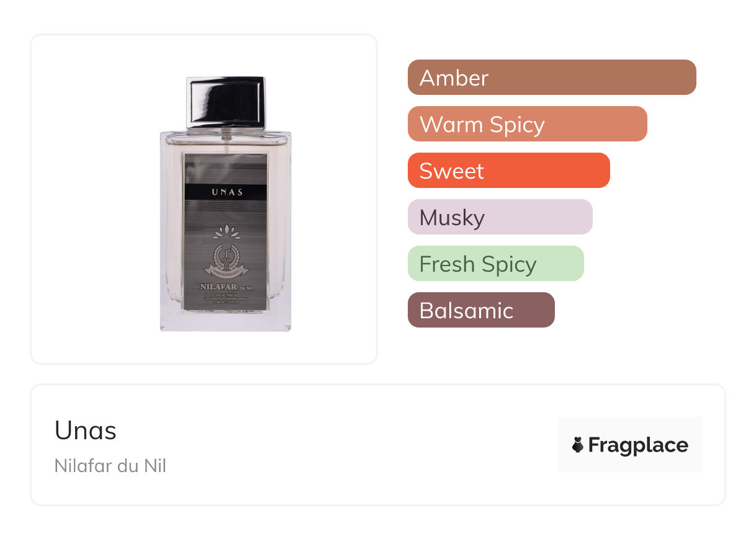
Task: Click the silver cap of the bottle
Action: 226,102
